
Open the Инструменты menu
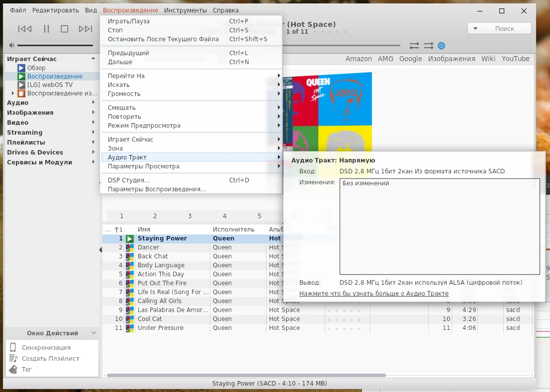[x=185, y=10]
